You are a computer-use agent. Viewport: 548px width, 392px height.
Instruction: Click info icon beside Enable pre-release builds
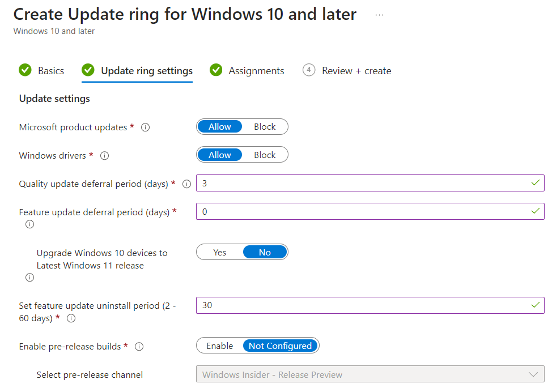click(x=139, y=347)
